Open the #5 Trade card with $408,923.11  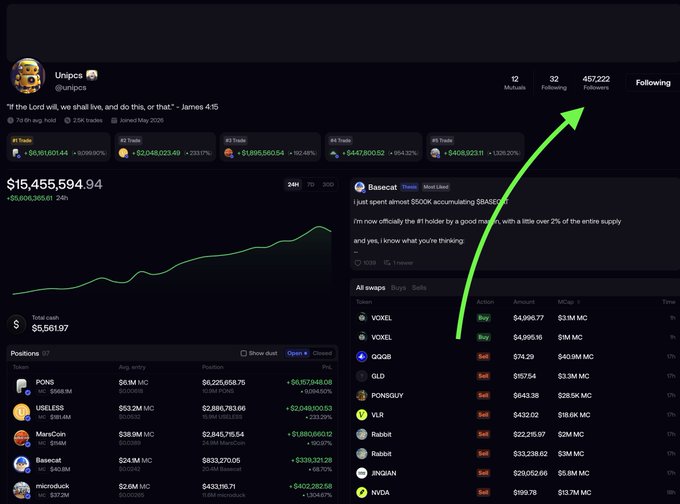[476, 147]
